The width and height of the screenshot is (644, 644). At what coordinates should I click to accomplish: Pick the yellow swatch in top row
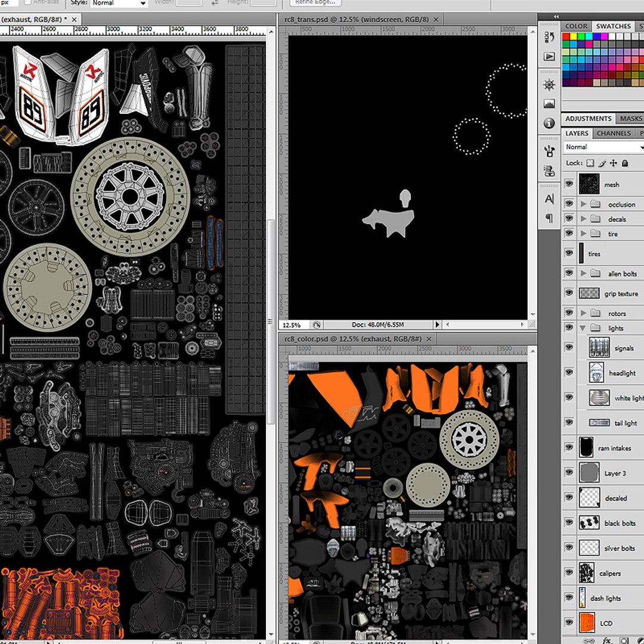pos(574,36)
